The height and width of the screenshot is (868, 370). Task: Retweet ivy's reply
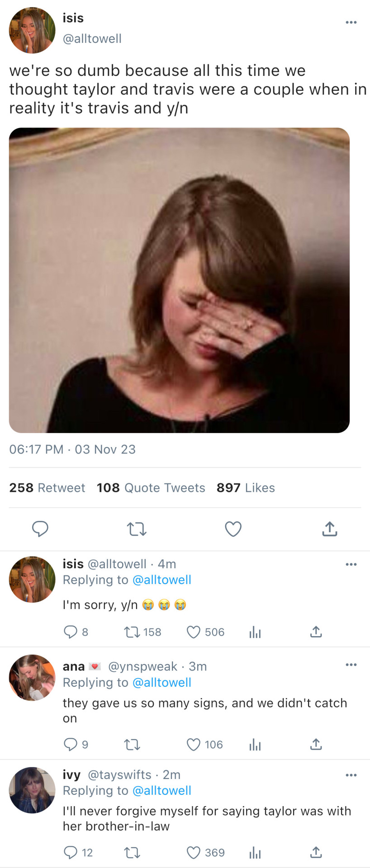[132, 853]
